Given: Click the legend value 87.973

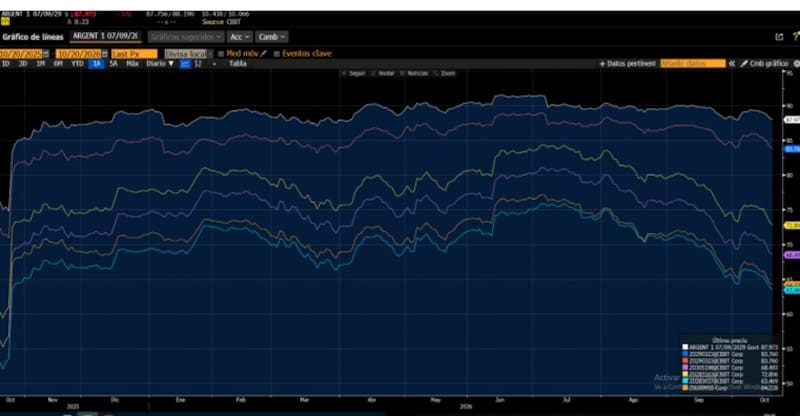Looking at the screenshot, I should 769,347.
